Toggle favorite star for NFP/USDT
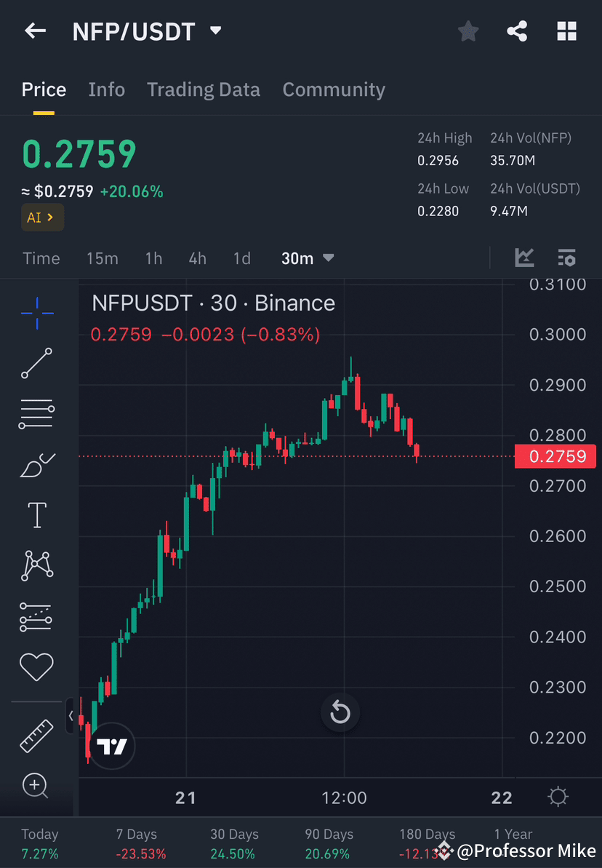This screenshot has height=868, width=602. 468,31
